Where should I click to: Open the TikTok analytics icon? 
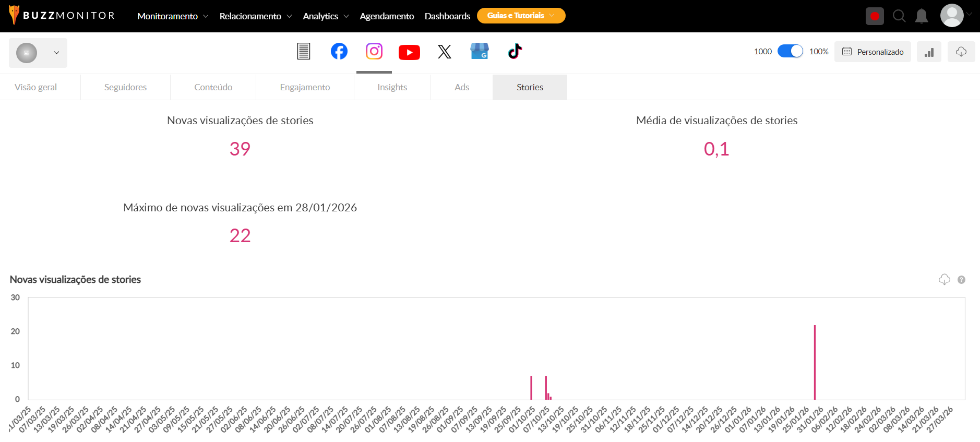(515, 52)
